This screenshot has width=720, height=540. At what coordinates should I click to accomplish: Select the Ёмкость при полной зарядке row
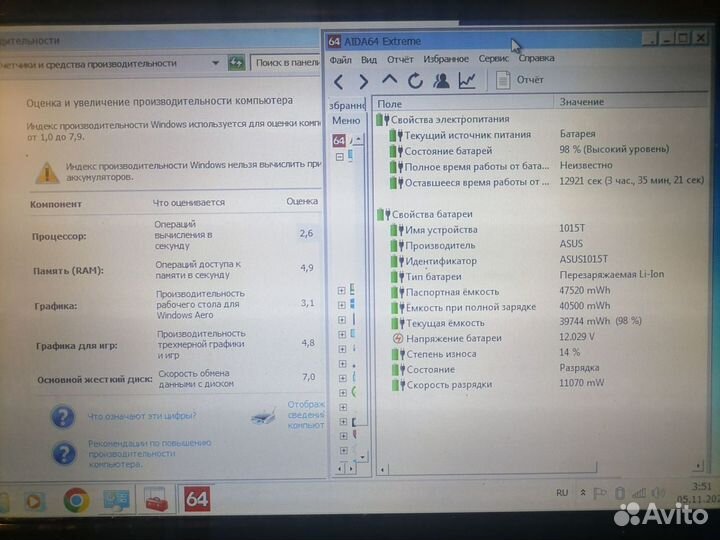click(x=463, y=307)
